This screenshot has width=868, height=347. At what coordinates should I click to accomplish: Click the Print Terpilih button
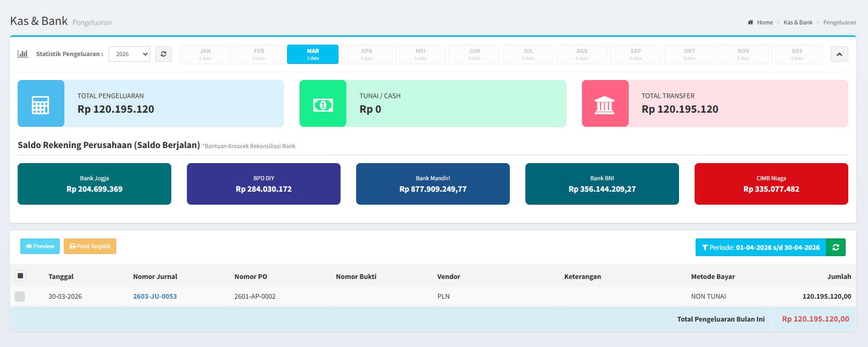(x=90, y=246)
